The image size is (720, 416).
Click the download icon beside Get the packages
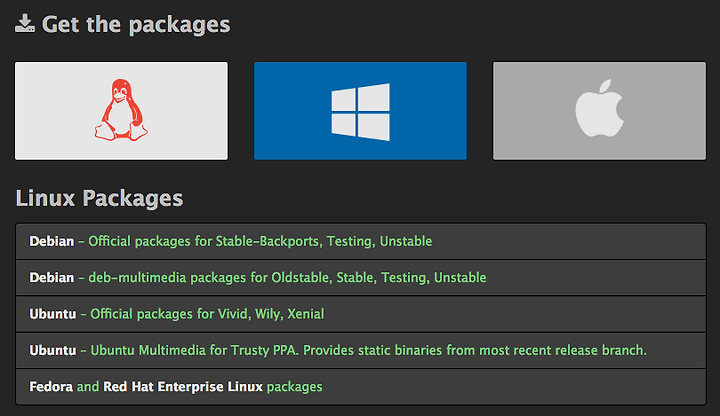coord(25,23)
